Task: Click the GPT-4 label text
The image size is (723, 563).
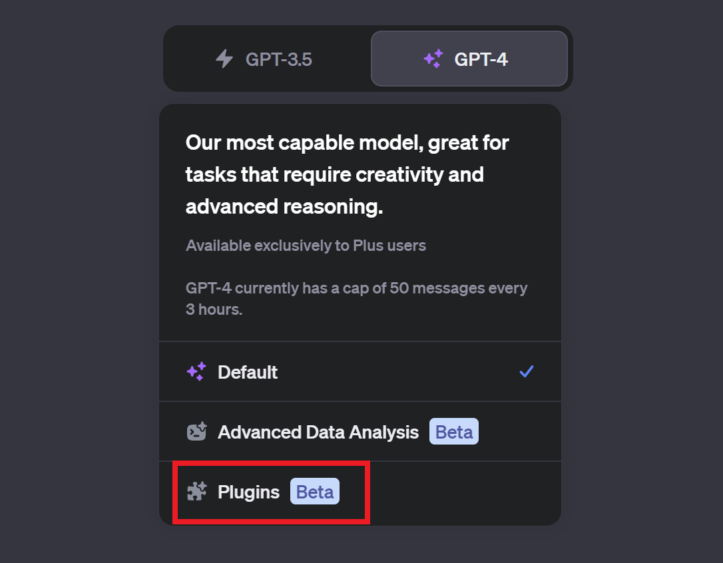Action: [x=481, y=59]
